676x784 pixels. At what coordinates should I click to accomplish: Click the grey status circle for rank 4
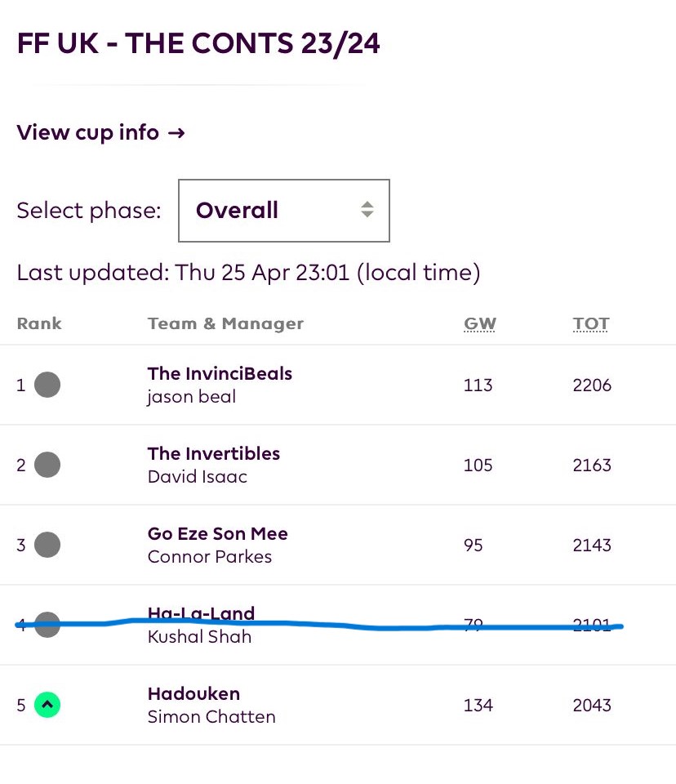(x=47, y=625)
